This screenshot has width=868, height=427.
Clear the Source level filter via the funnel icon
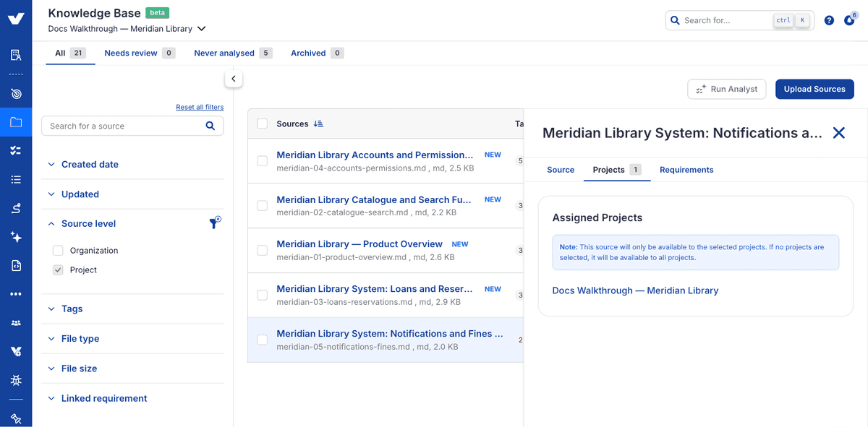[x=215, y=223]
